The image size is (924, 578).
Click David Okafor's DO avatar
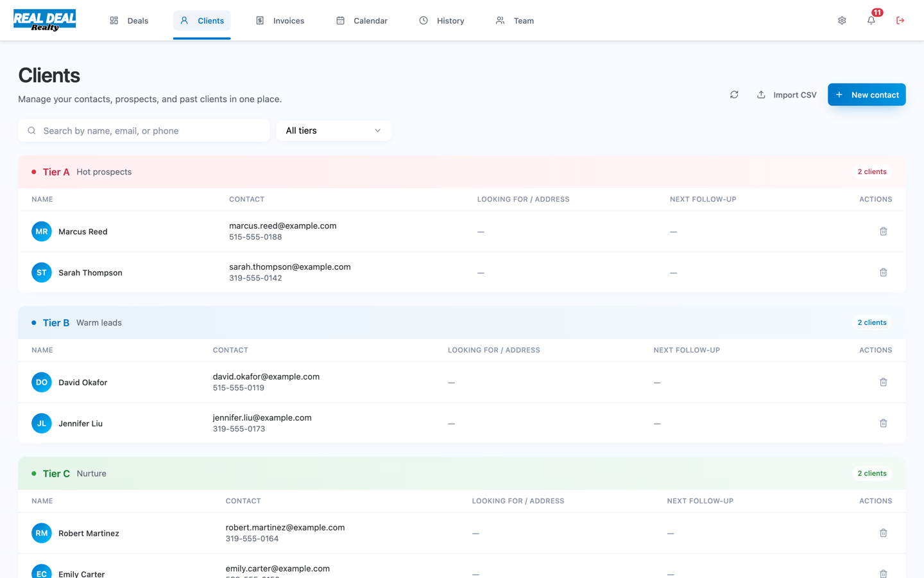pos(42,382)
